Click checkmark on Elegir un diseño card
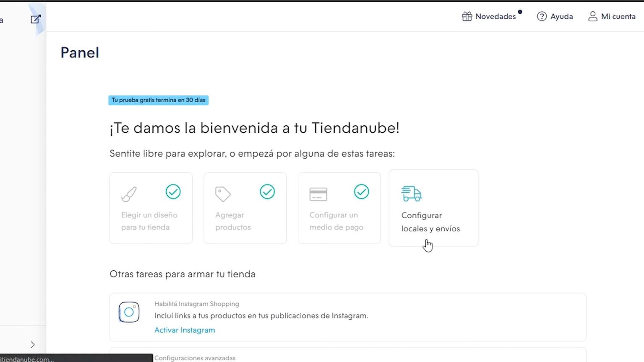The image size is (644, 362). pos(173,191)
